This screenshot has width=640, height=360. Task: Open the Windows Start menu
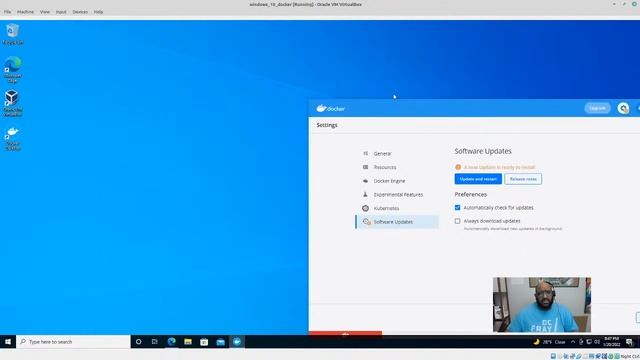click(8, 342)
